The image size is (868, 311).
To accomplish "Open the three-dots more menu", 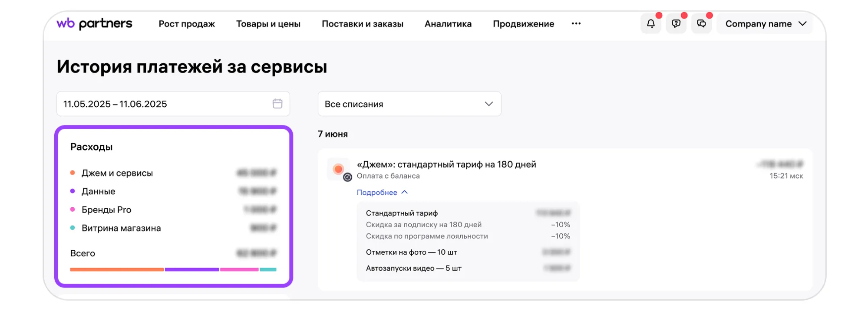I will click(576, 24).
